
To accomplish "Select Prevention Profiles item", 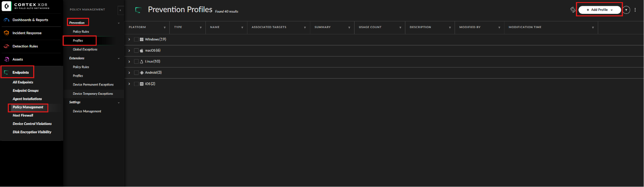I will (x=78, y=41).
